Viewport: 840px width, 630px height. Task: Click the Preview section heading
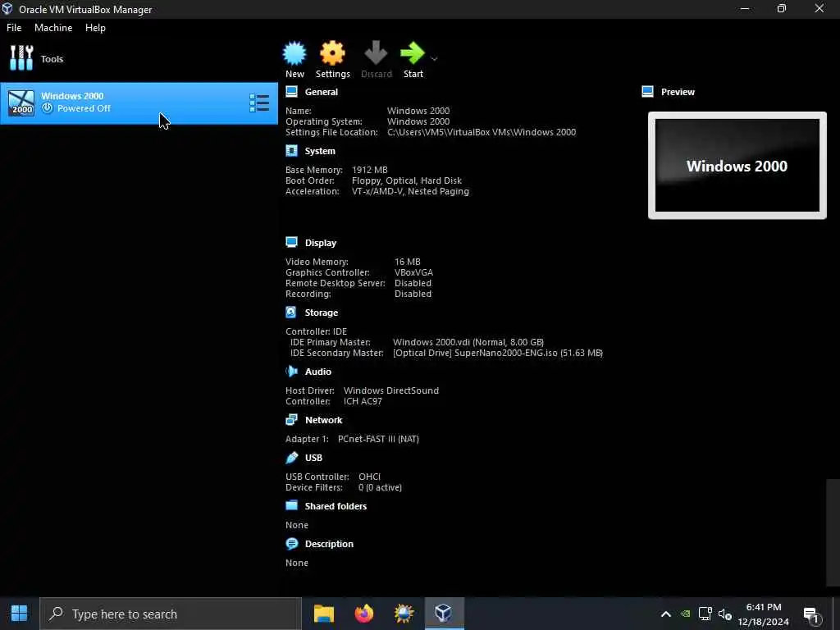pyautogui.click(x=678, y=92)
